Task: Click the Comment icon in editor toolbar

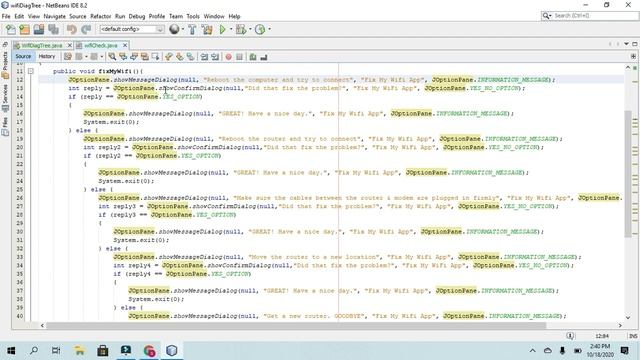Action: point(253,57)
